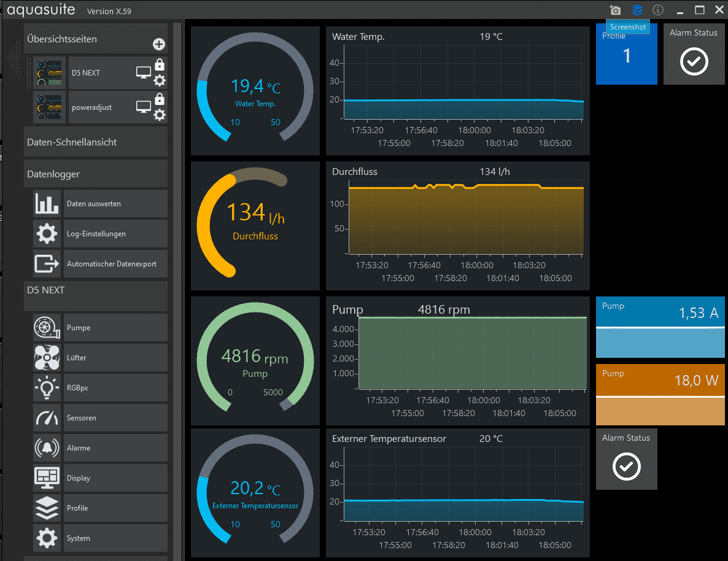The height and width of the screenshot is (561, 728).
Task: Collapse the Datenlogger section
Action: click(96, 174)
